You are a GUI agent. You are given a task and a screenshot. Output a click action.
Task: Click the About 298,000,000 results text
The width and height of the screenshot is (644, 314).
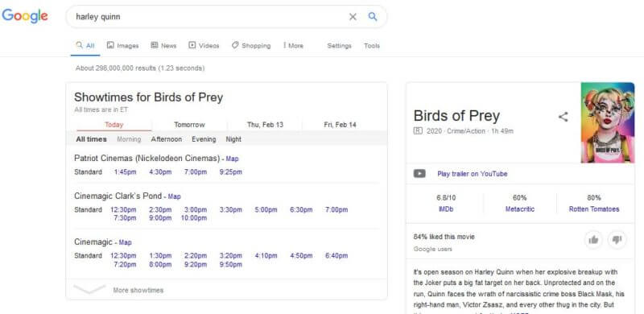[x=139, y=68]
